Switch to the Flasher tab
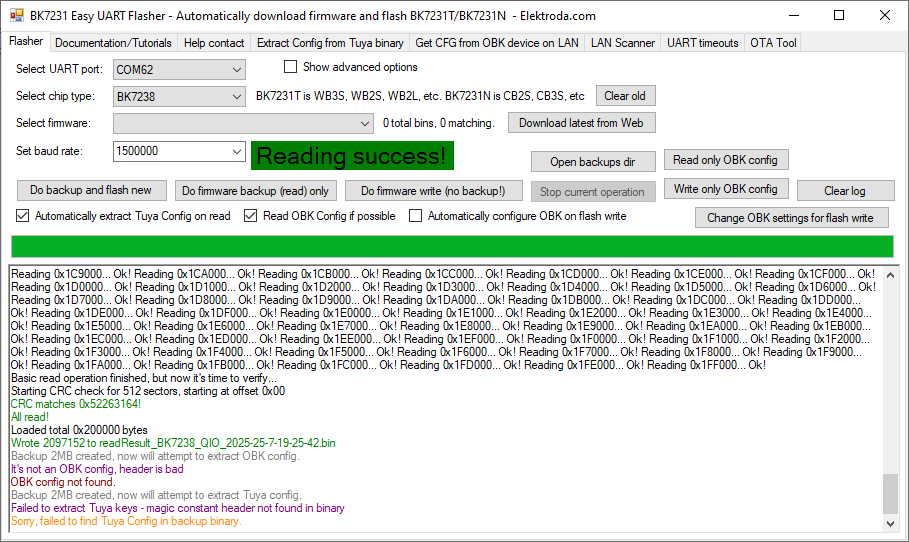 coord(26,41)
